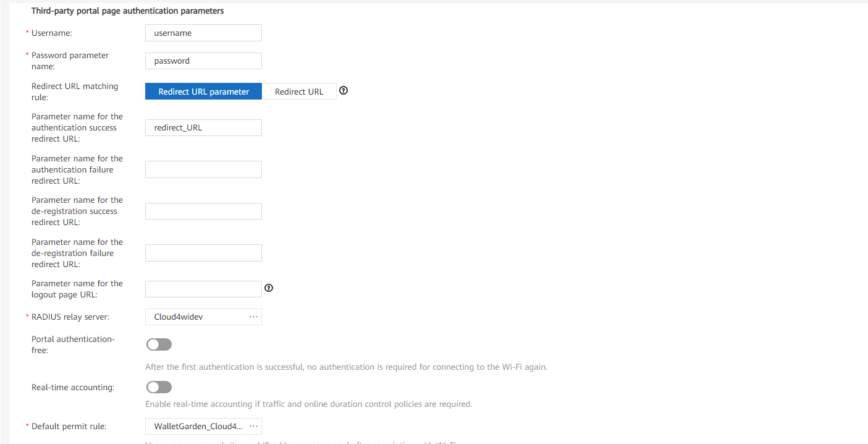The image size is (868, 444).
Task: Enable the Portal authentication-free switch
Action: 159,344
